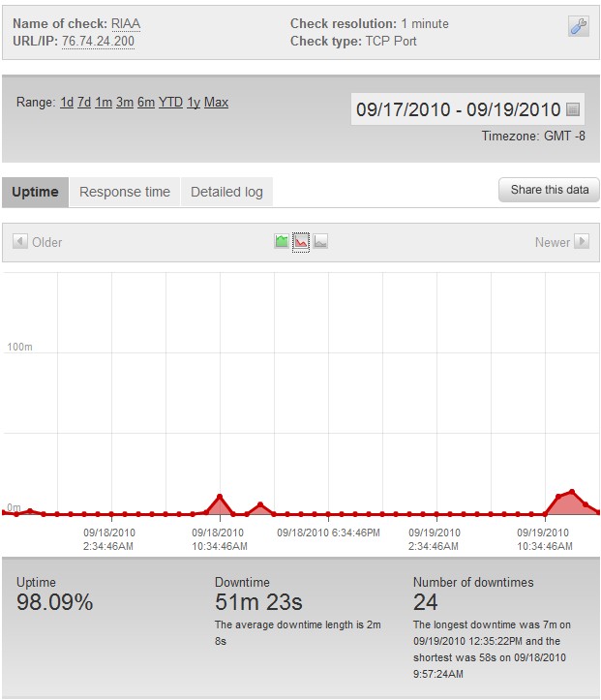Image resolution: width=601 pixels, height=700 pixels.
Task: Click the Older left arrow icon
Action: 20,241
